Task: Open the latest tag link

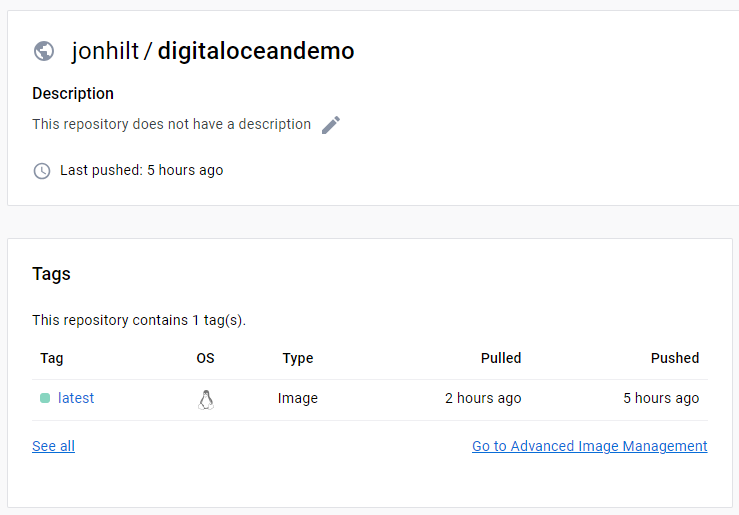Action: tap(76, 398)
